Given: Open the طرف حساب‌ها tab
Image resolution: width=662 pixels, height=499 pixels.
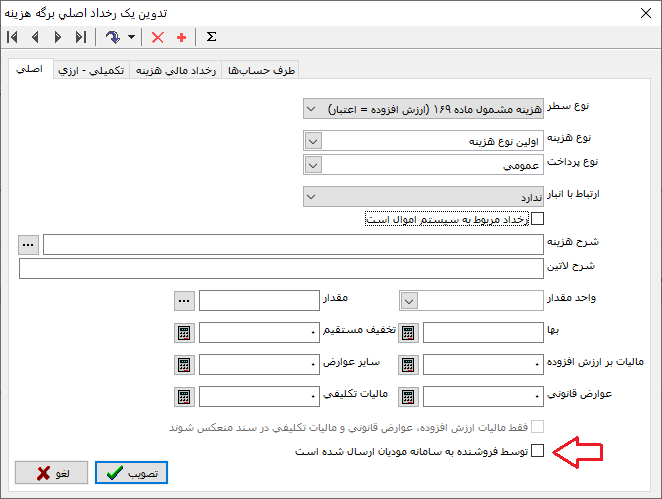Looking at the screenshot, I should (274, 71).
